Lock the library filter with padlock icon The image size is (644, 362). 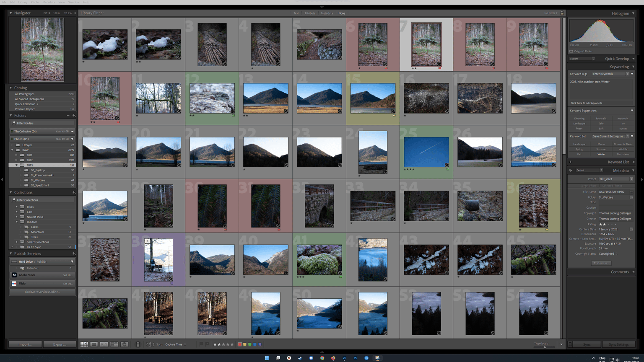tap(562, 13)
